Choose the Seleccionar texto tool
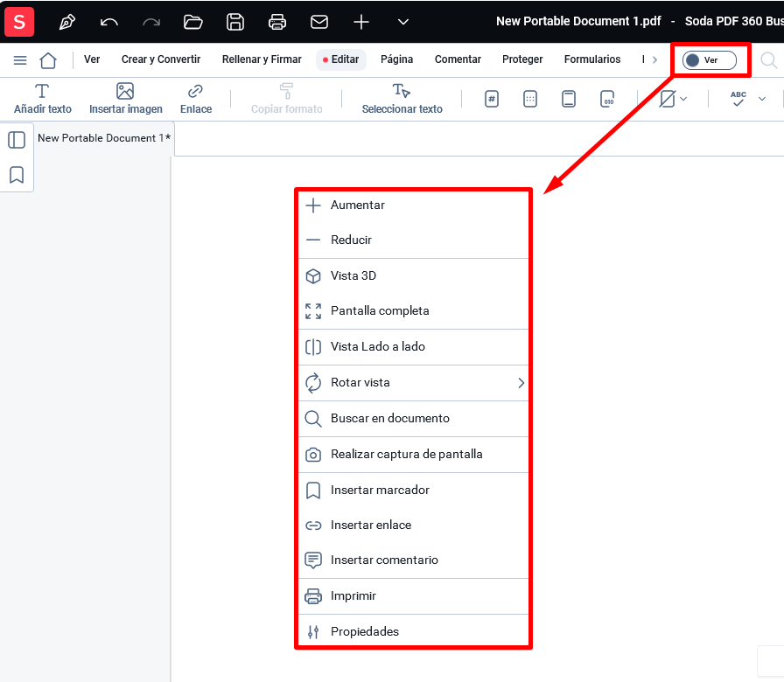Viewport: 784px width, 682px height. [x=402, y=99]
